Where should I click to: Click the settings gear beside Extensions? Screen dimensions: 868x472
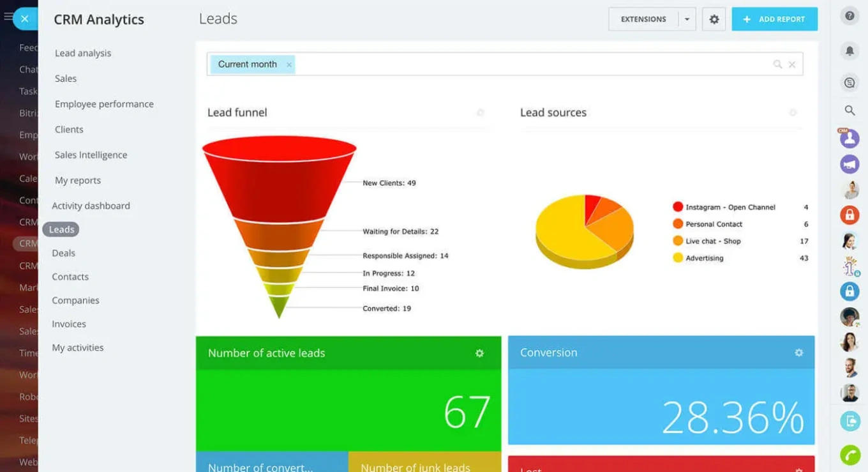coord(714,19)
